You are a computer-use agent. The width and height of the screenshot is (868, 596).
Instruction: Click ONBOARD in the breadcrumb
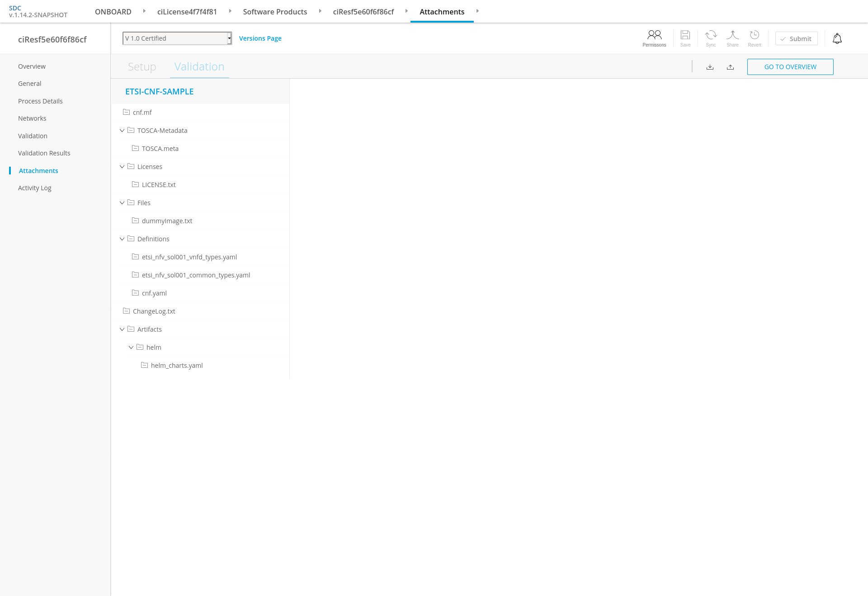(113, 12)
